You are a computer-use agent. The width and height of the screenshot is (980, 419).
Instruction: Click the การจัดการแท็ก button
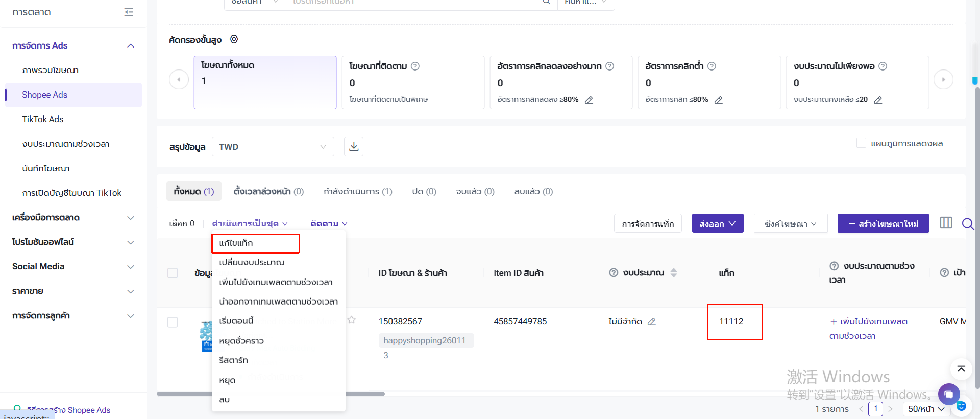pyautogui.click(x=648, y=223)
